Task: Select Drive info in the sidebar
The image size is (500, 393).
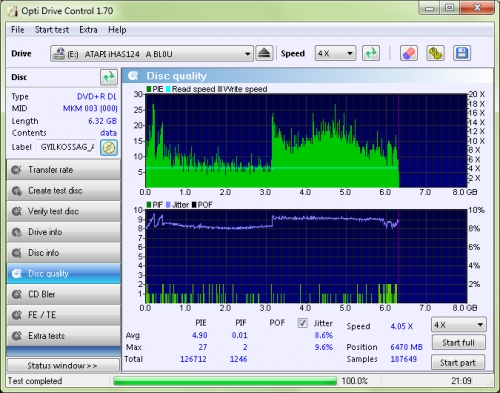Action: point(64,232)
